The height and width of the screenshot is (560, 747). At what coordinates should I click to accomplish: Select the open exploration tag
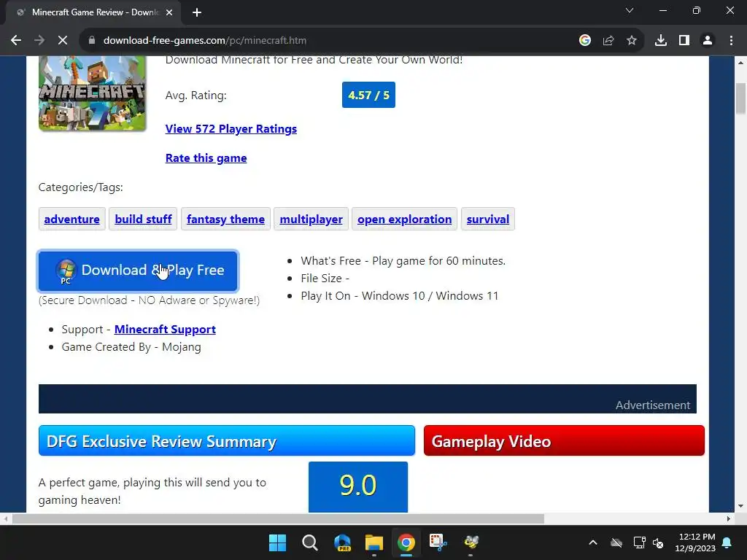coord(404,219)
